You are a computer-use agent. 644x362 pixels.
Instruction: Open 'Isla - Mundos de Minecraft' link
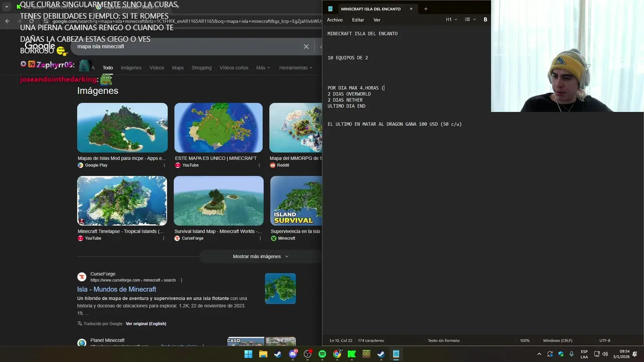point(117,289)
